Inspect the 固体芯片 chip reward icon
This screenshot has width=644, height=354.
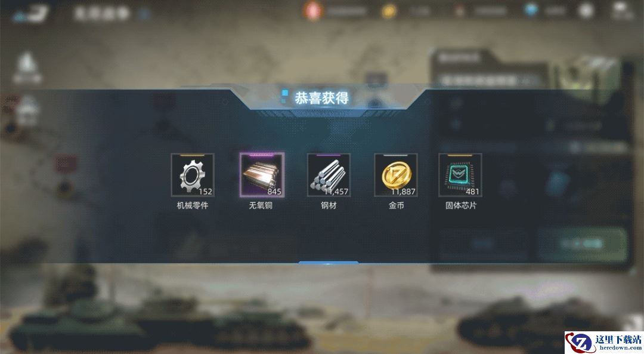coord(460,175)
